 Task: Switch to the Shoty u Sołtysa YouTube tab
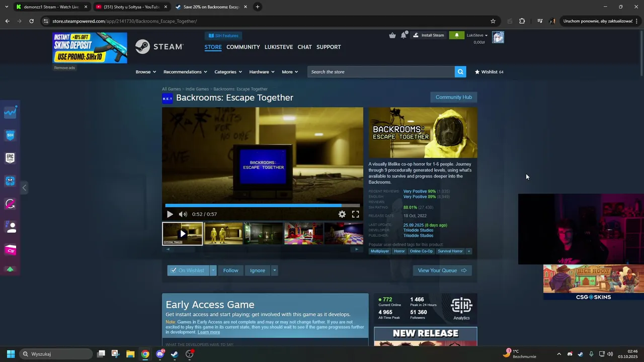[132, 7]
